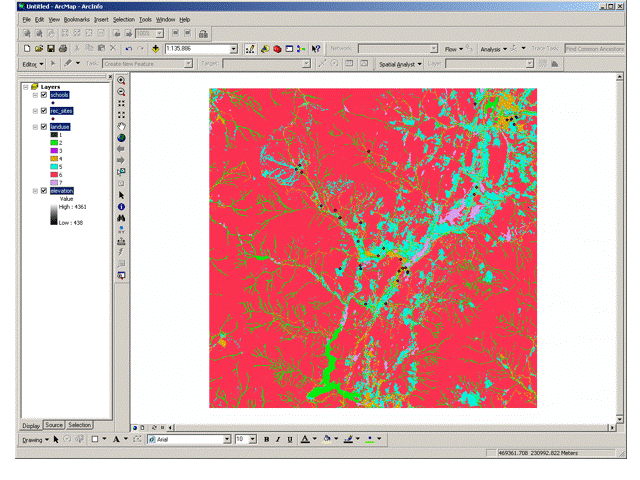Collapse the schools layer legend
This screenshot has height=480, width=640.
35,95
